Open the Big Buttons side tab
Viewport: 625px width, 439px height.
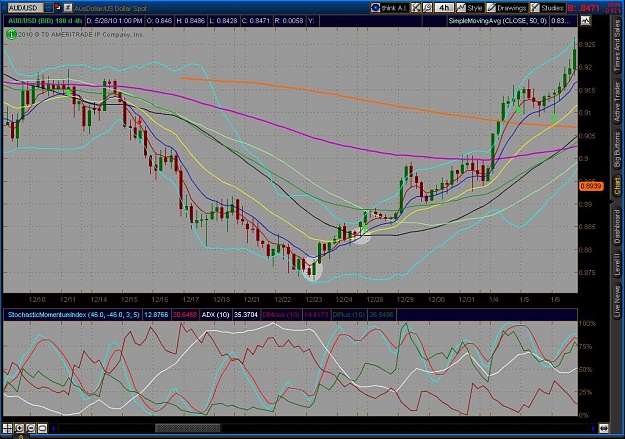(617, 150)
